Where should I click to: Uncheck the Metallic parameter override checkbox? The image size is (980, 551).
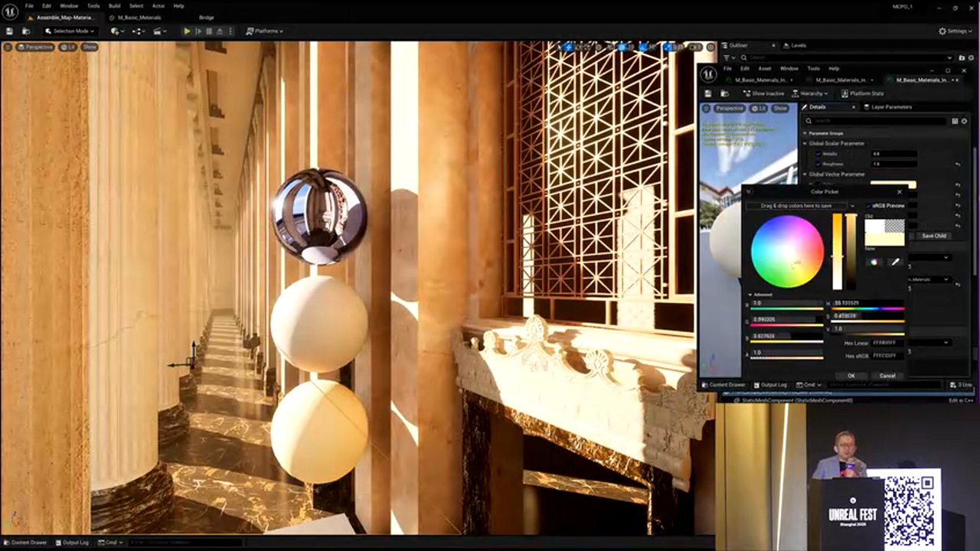click(x=818, y=154)
